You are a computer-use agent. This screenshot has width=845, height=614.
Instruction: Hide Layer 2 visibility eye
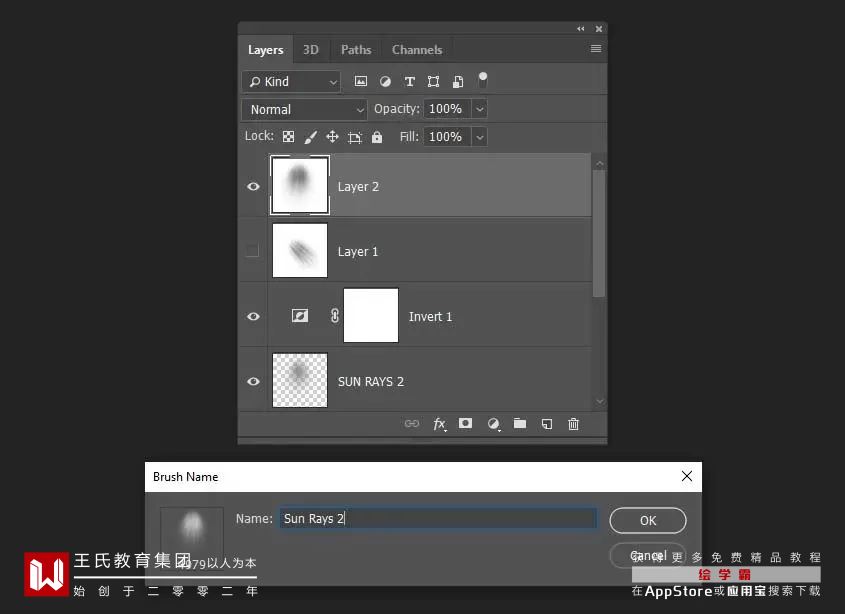pyautogui.click(x=253, y=187)
